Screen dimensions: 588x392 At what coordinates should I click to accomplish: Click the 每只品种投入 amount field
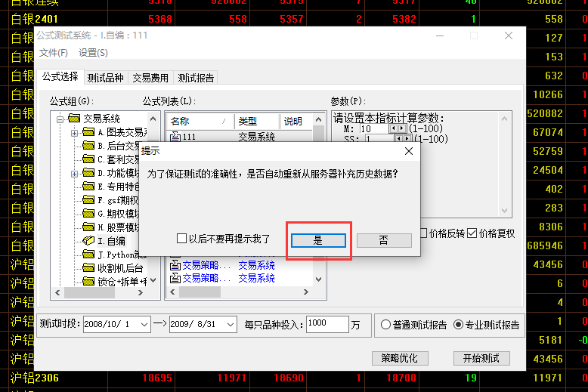(x=327, y=324)
